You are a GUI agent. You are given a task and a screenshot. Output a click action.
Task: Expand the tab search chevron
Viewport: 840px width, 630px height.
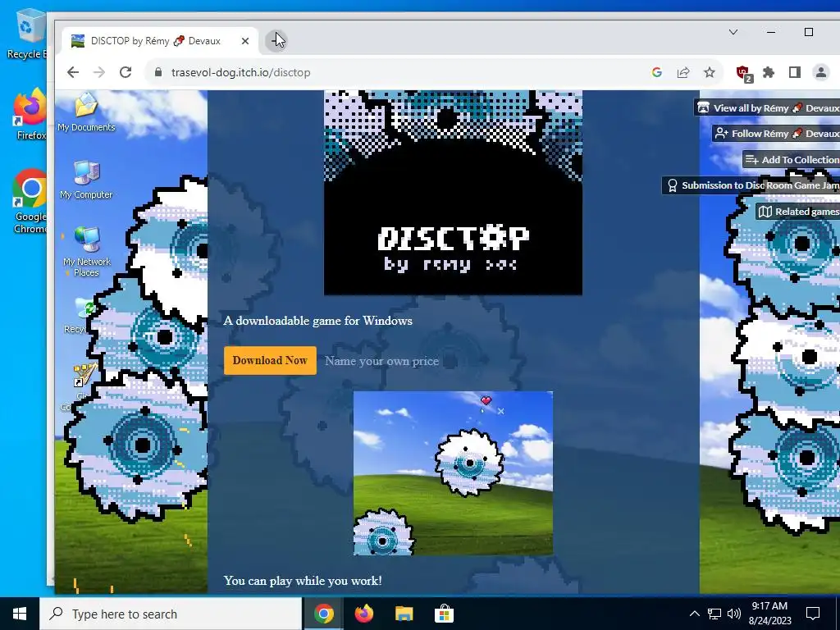pos(733,32)
